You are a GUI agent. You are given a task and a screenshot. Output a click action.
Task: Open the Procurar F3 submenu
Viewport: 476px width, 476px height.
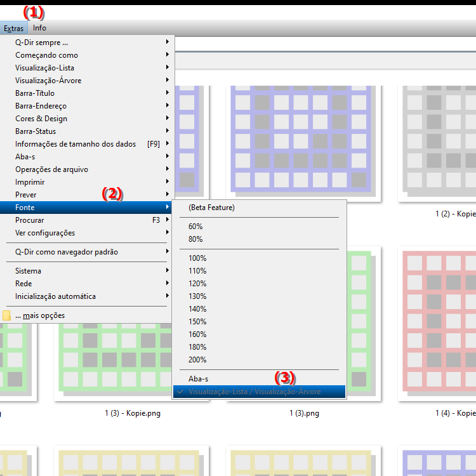87,220
